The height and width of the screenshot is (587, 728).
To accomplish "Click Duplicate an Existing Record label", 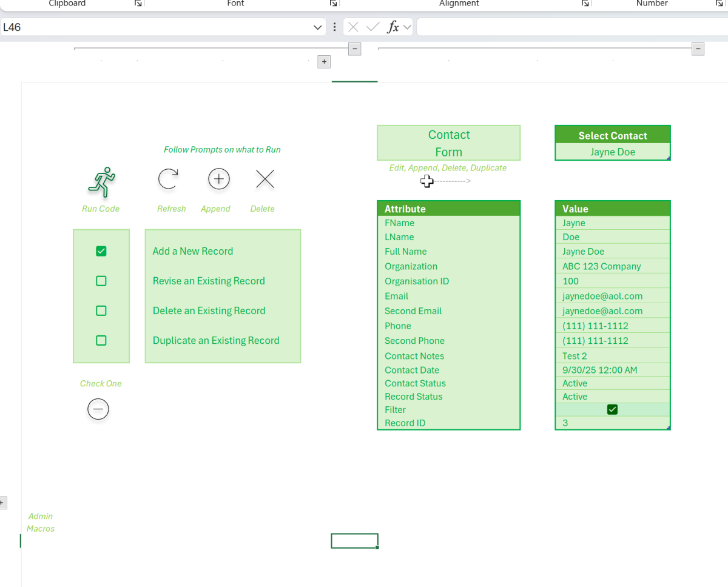I will pyautogui.click(x=216, y=340).
